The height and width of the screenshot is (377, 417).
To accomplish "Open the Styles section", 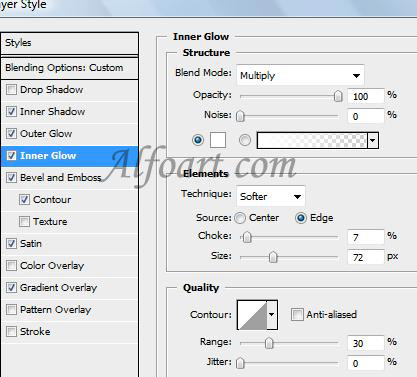I will [69, 43].
